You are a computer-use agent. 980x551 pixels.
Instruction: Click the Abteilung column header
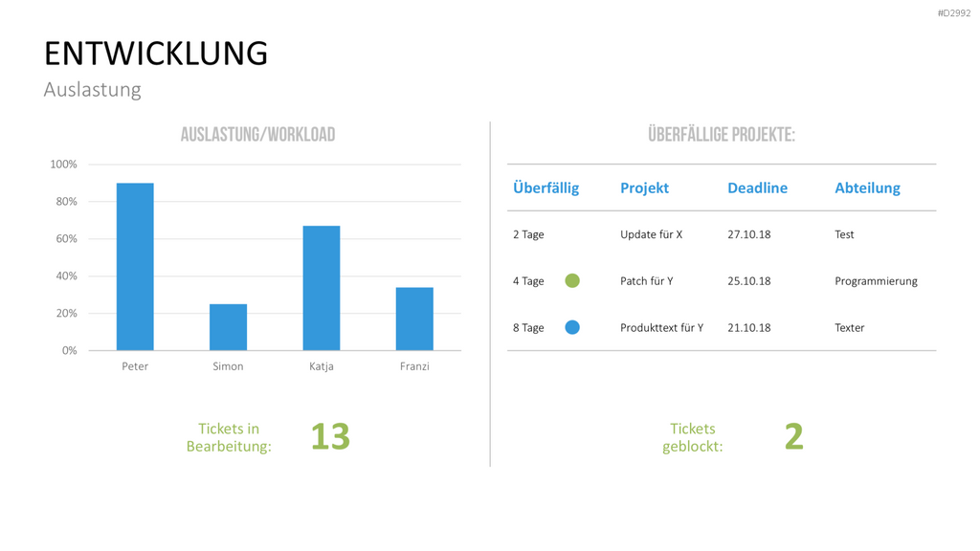point(867,188)
